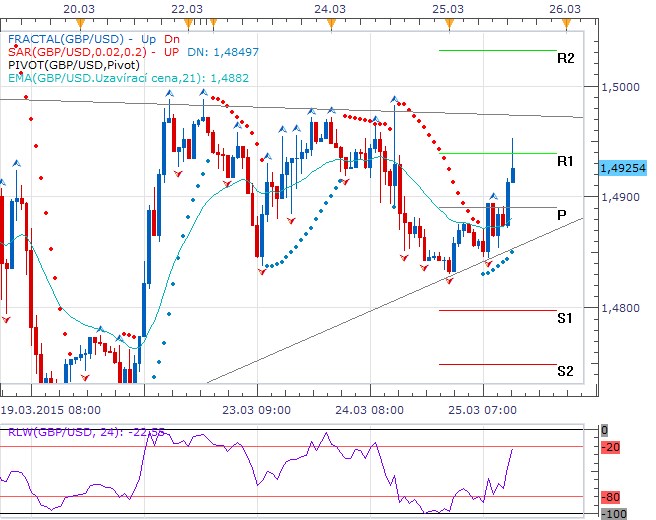
Task: Click the S2 support level label
Action: (x=566, y=371)
